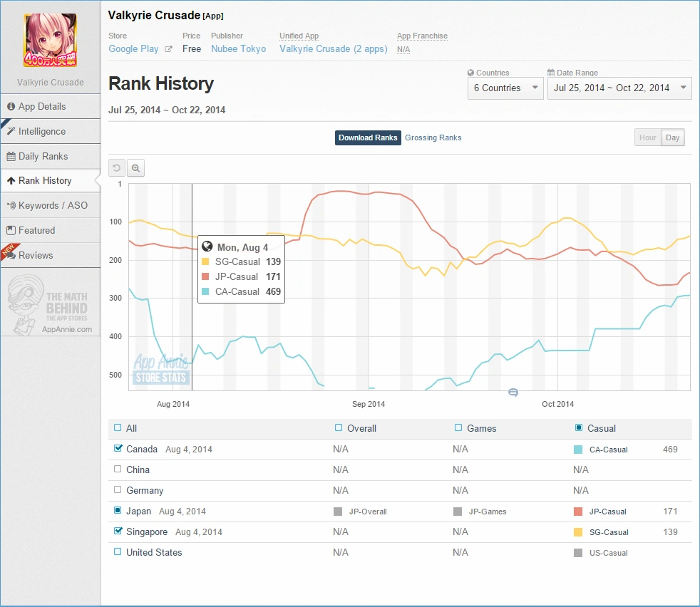Switch to Grossing Ranks tab

point(433,138)
